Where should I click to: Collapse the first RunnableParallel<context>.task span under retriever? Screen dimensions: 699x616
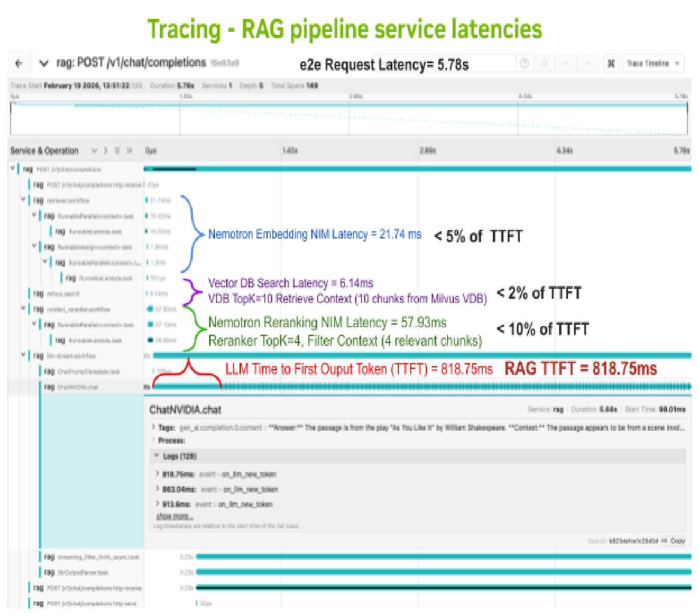click(x=34, y=215)
